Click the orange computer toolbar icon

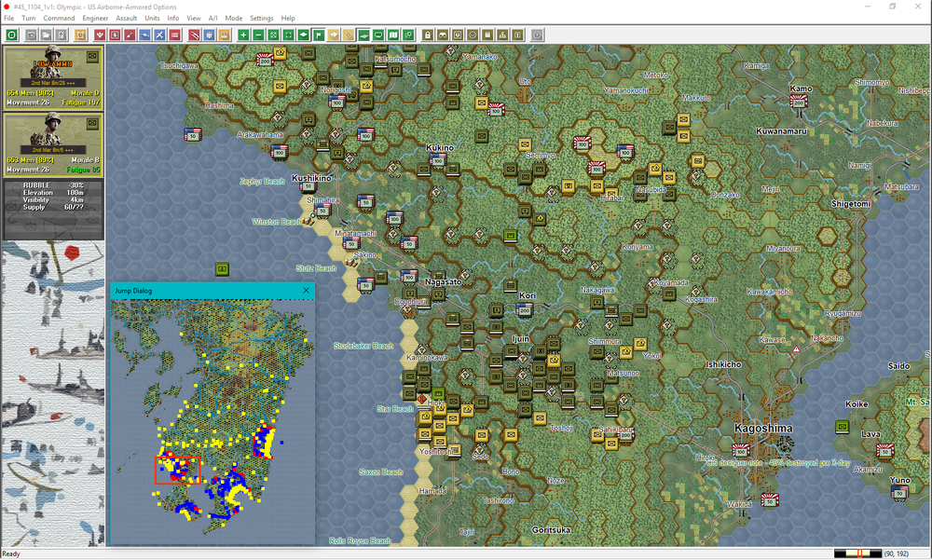click(x=224, y=35)
